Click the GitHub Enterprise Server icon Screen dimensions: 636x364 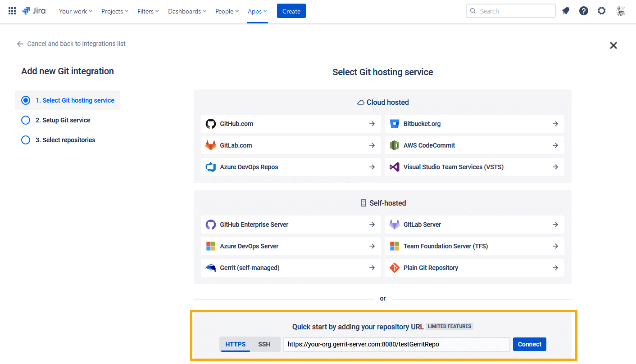tap(210, 225)
